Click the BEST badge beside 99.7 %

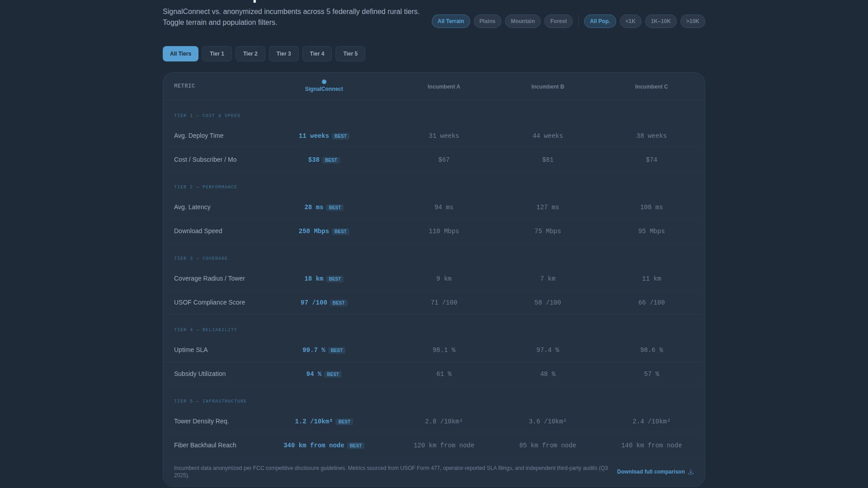(337, 350)
